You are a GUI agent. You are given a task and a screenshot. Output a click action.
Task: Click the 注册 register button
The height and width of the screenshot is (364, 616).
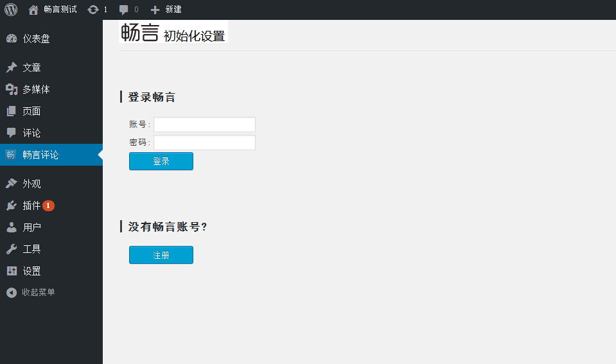[161, 255]
